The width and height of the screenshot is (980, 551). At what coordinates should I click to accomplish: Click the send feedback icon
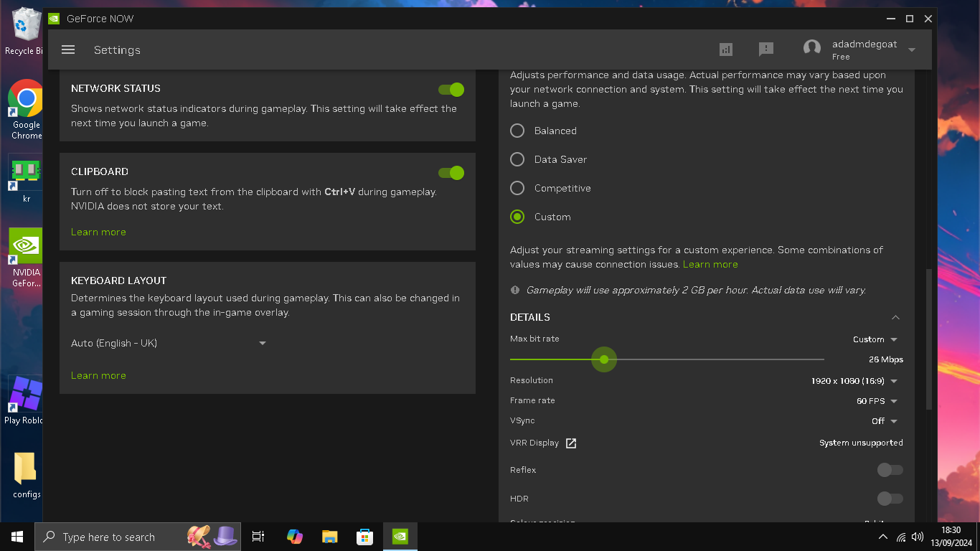coord(766,50)
